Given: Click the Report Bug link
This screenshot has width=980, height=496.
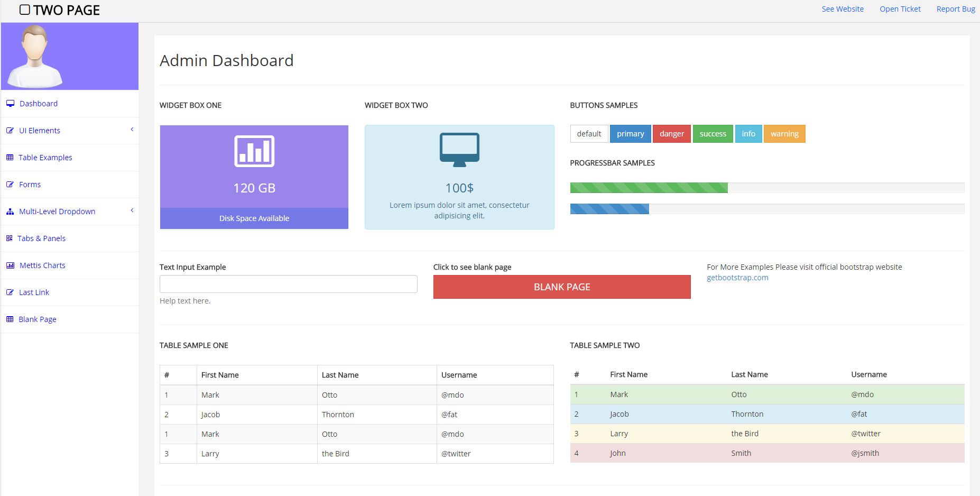Looking at the screenshot, I should (x=955, y=9).
